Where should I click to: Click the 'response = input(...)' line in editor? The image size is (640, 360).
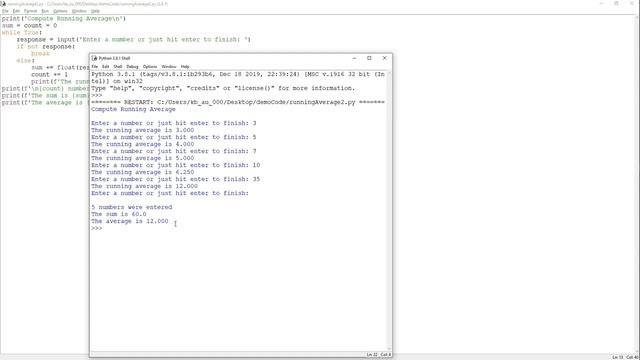tap(133, 40)
